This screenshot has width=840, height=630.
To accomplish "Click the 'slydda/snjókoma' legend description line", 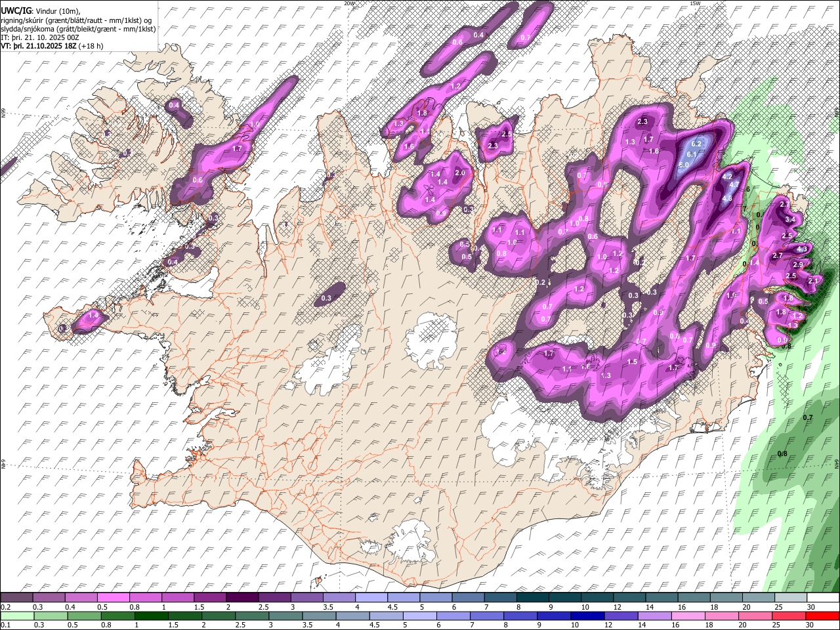I will [x=78, y=29].
